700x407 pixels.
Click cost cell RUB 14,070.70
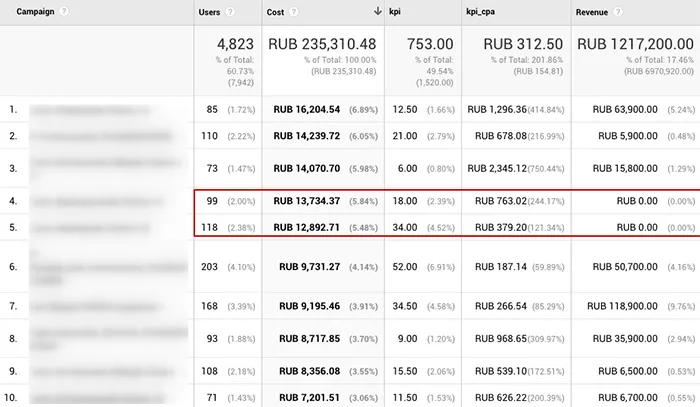point(307,169)
